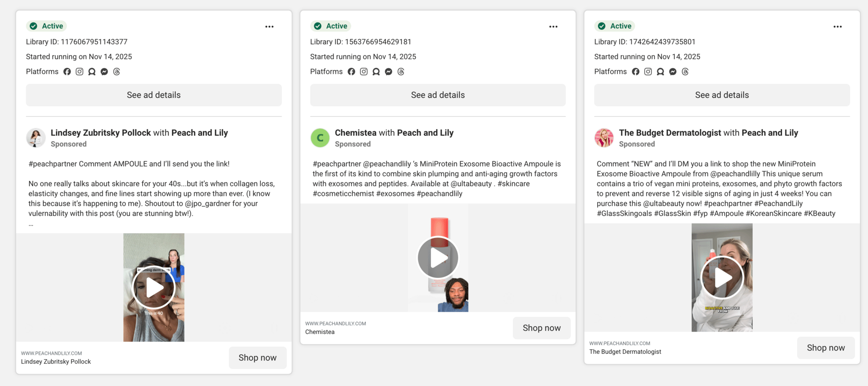Click the Instagram platform icon in the Chemistea card
This screenshot has height=386, width=868.
click(364, 71)
